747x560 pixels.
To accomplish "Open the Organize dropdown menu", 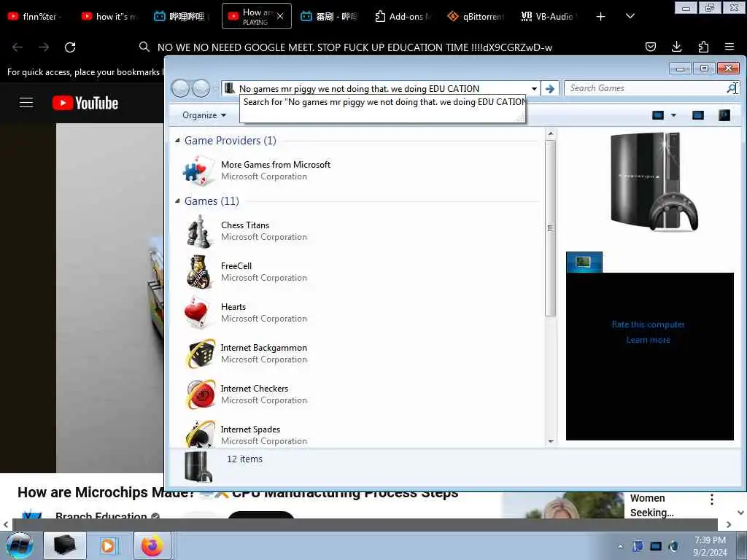I will 204,115.
